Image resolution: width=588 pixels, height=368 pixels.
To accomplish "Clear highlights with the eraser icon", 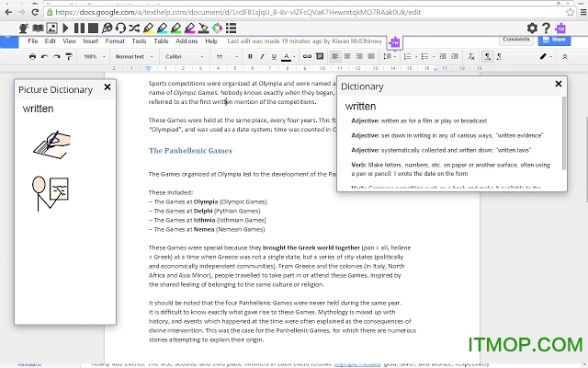I will point(205,29).
